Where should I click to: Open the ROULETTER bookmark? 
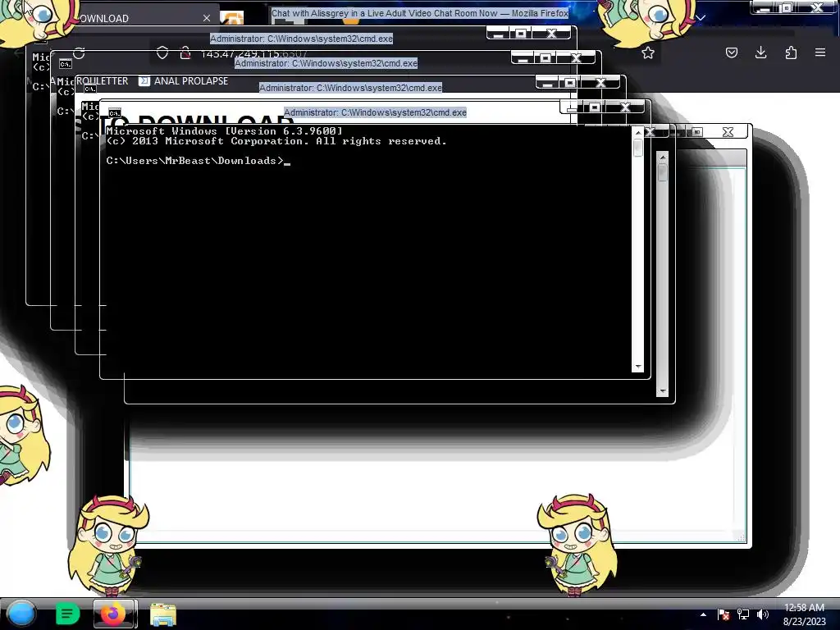click(102, 81)
